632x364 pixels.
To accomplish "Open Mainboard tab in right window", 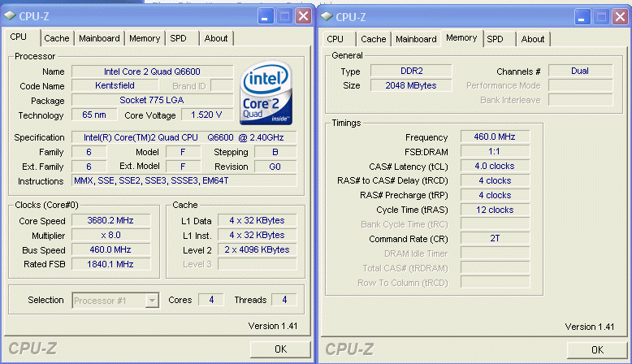I will click(416, 39).
